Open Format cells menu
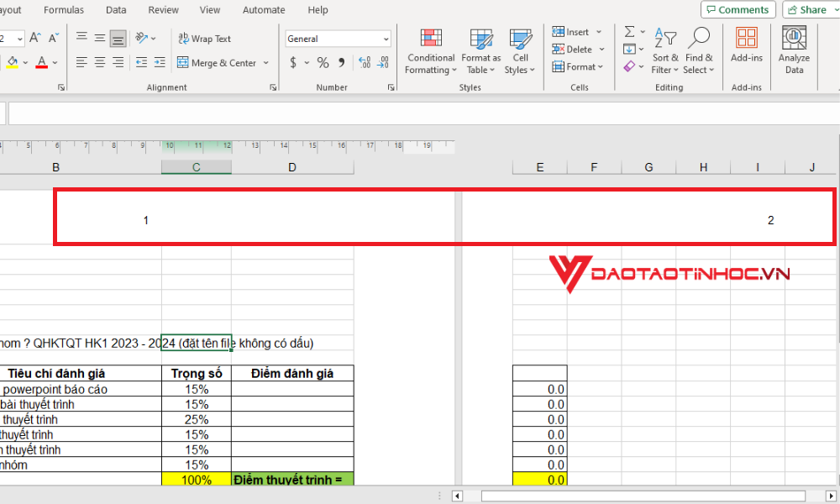840x504 pixels. pyautogui.click(x=578, y=67)
